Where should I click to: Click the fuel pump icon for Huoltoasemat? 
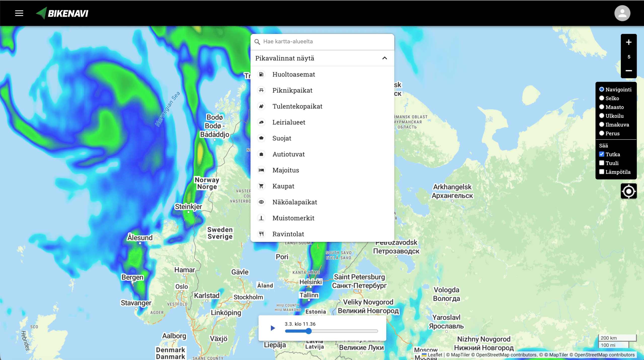click(x=261, y=74)
